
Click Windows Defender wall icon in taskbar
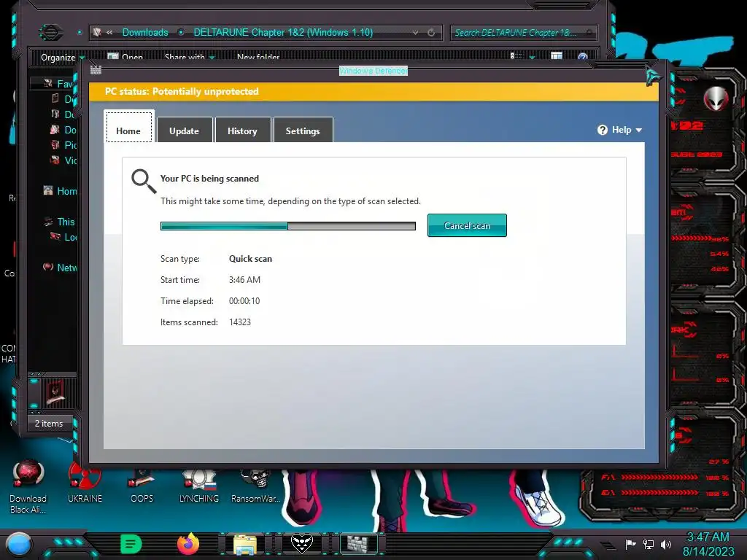pos(358,544)
